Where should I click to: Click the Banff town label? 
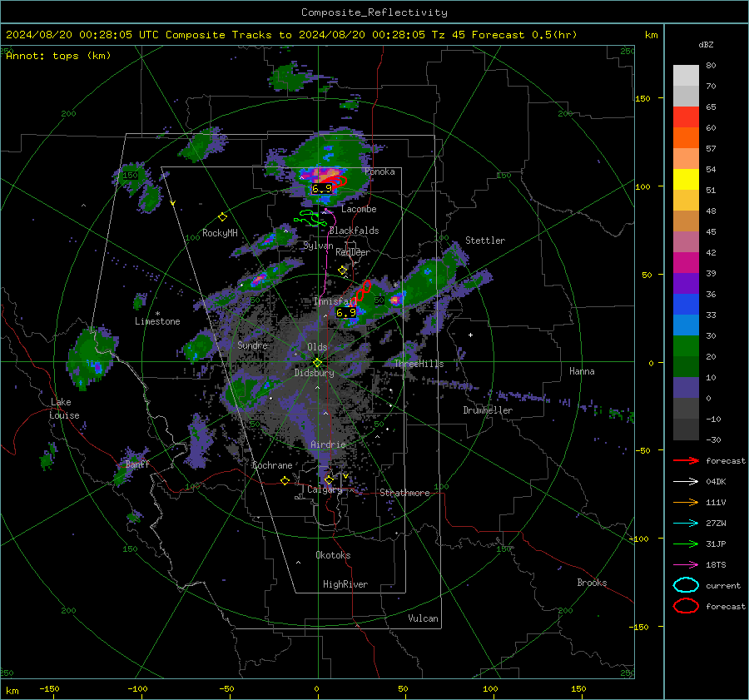[x=137, y=464]
